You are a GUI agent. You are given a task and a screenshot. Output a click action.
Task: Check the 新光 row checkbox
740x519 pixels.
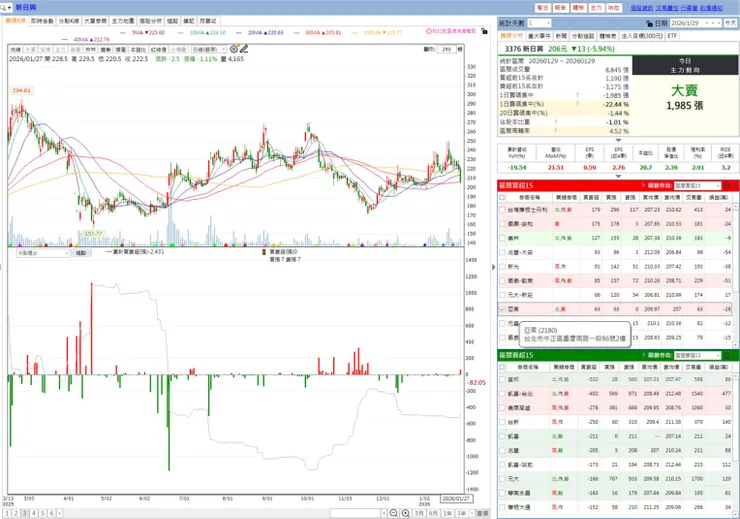pyautogui.click(x=502, y=267)
